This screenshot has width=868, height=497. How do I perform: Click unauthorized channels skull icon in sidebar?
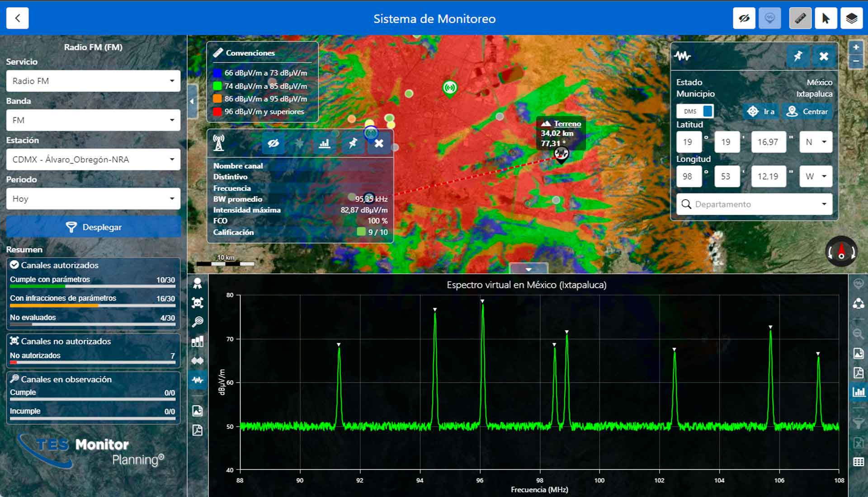tap(198, 302)
